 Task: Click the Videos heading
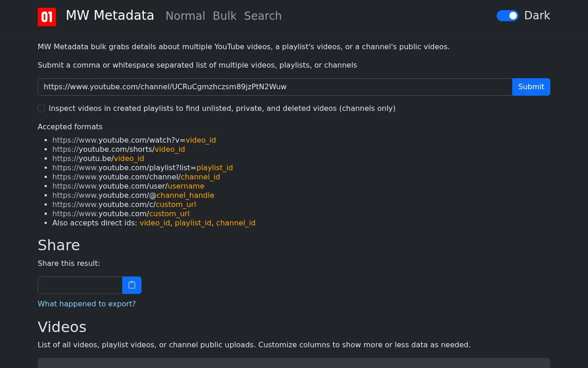(62, 327)
